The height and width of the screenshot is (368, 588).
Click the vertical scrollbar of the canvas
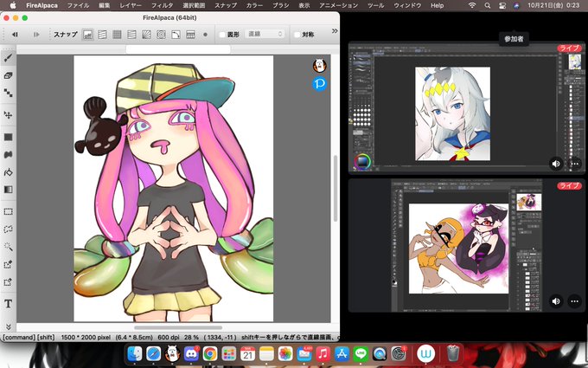point(335,188)
